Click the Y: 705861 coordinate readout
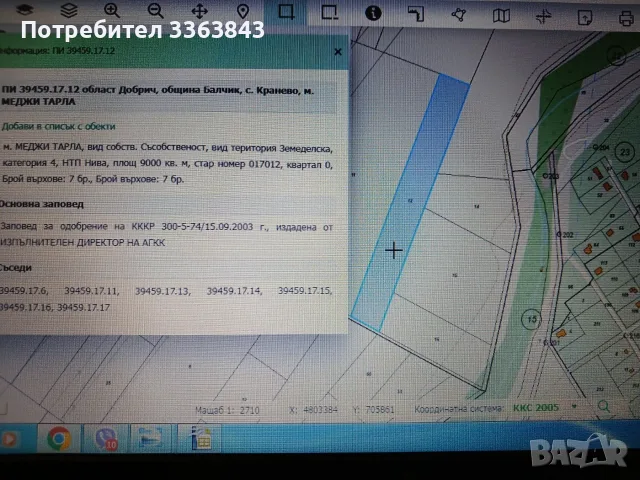 point(374,409)
